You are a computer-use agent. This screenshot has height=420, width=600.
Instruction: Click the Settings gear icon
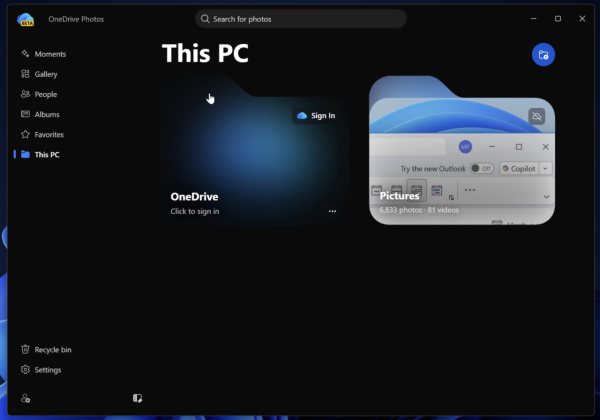coord(25,370)
